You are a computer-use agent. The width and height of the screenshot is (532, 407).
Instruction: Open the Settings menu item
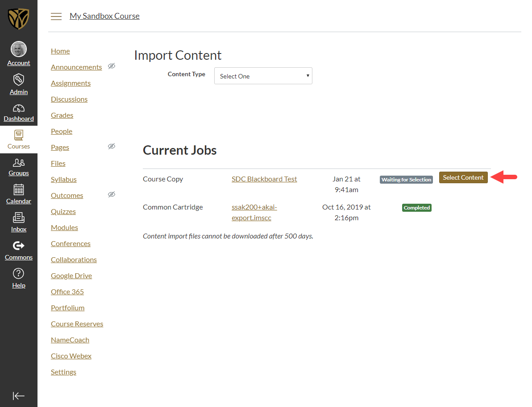click(x=63, y=372)
